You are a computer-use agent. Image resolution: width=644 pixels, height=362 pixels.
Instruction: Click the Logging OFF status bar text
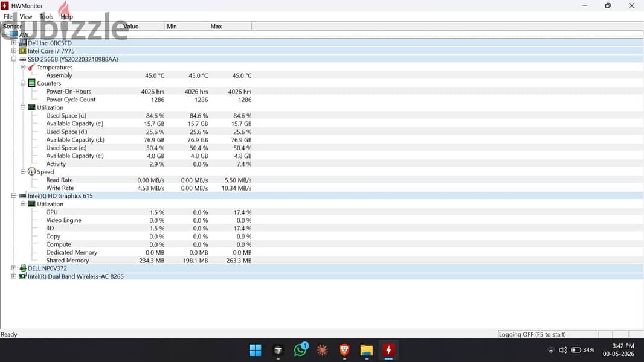coord(532,334)
